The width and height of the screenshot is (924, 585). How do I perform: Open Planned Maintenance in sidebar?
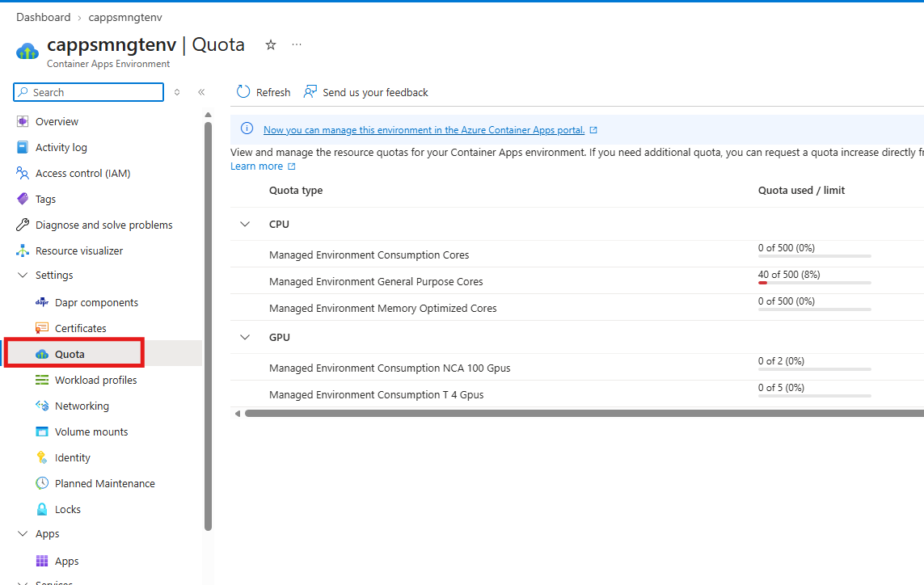coord(105,483)
